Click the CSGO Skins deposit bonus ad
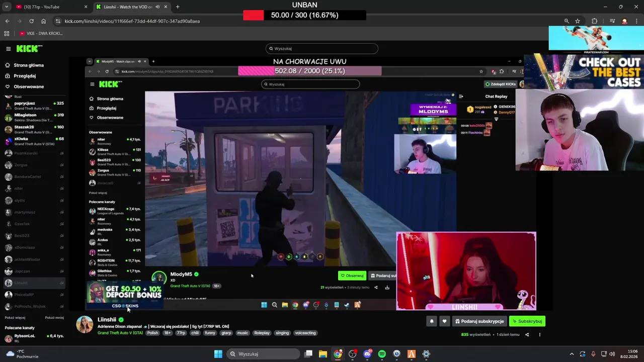644x362 pixels. pos(125,295)
